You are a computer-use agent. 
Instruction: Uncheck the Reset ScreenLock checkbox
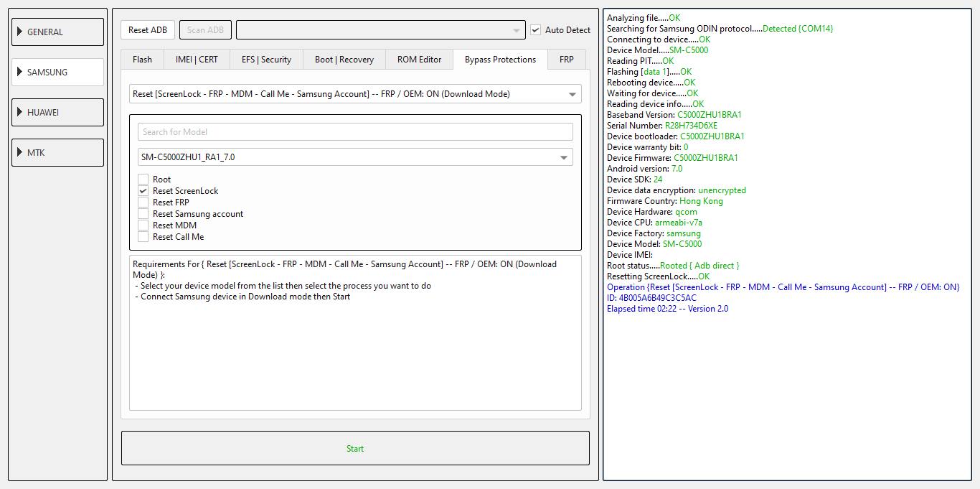tap(143, 191)
